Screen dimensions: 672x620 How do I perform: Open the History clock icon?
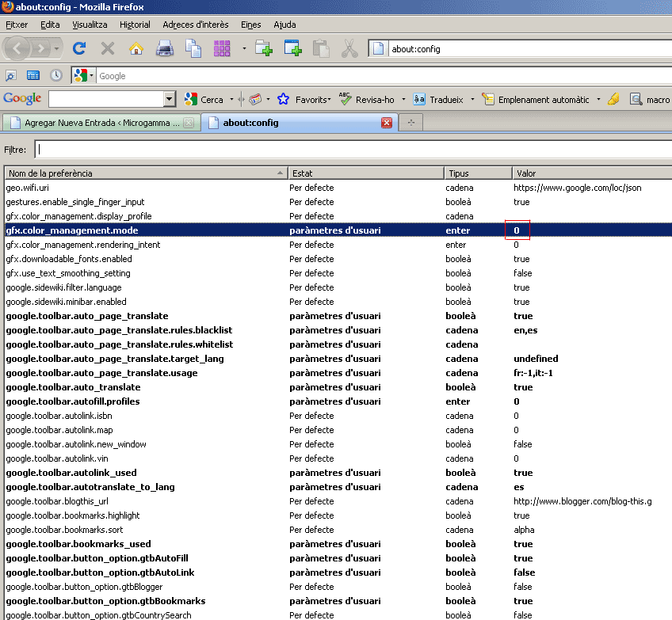pyautogui.click(x=55, y=76)
